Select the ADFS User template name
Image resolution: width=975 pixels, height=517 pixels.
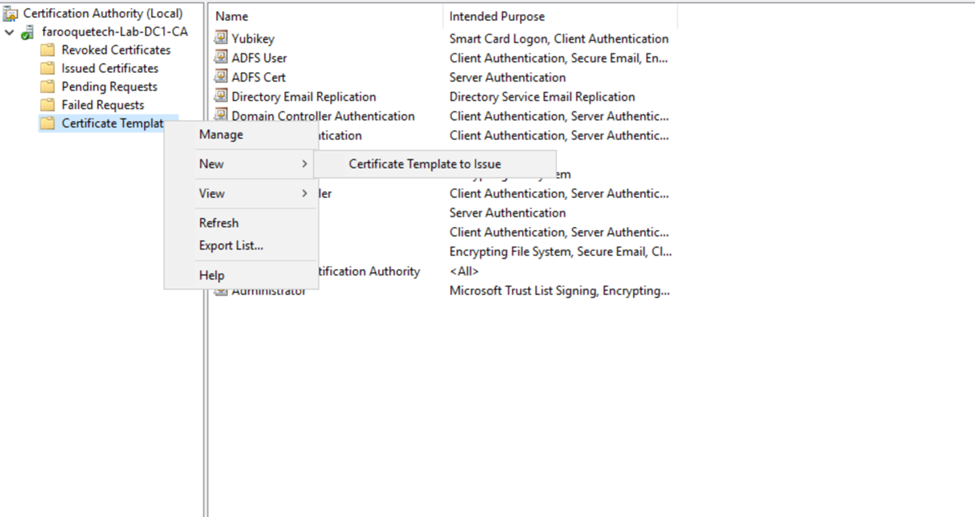pyautogui.click(x=259, y=58)
